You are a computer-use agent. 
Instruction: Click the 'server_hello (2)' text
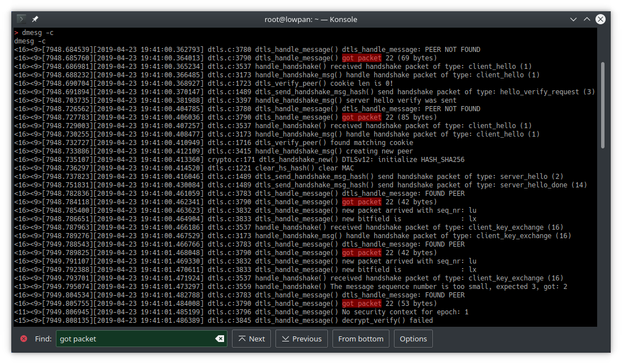532,177
